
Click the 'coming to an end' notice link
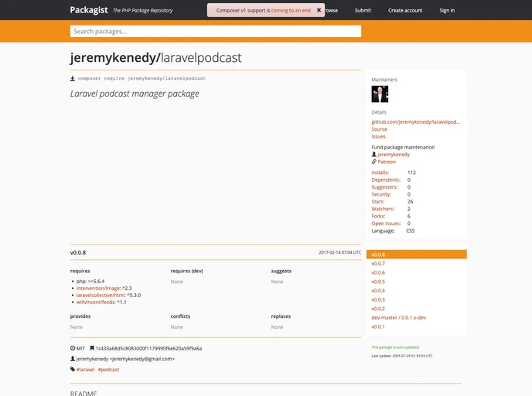(291, 11)
